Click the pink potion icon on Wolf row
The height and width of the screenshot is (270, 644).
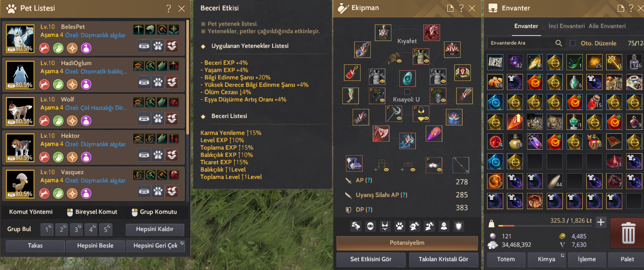pyautogui.click(x=86, y=121)
